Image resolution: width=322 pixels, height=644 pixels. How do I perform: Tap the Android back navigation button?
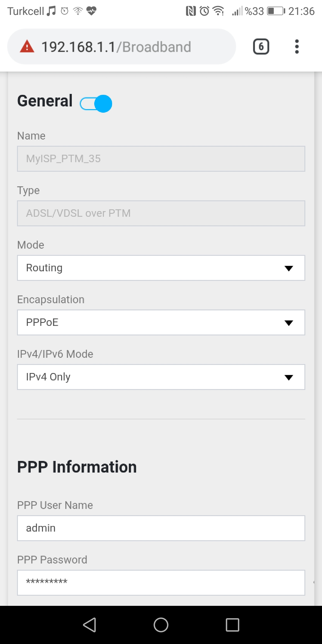click(89, 625)
